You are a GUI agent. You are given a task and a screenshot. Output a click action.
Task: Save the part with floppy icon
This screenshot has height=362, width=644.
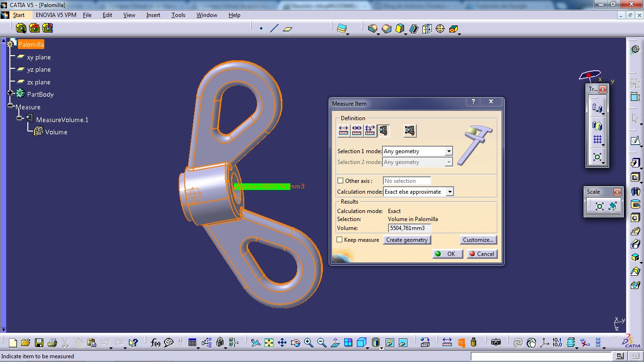(x=39, y=343)
